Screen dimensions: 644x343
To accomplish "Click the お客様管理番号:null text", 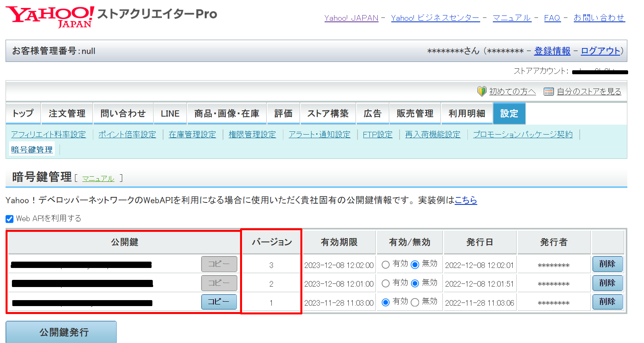I will [x=54, y=51].
